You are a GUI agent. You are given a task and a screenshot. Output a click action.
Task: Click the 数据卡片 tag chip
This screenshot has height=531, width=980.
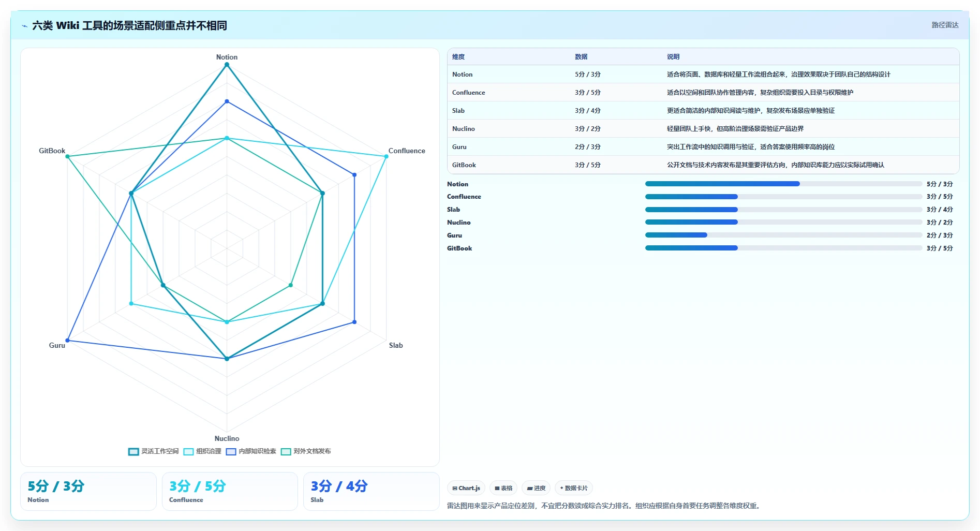[574, 488]
